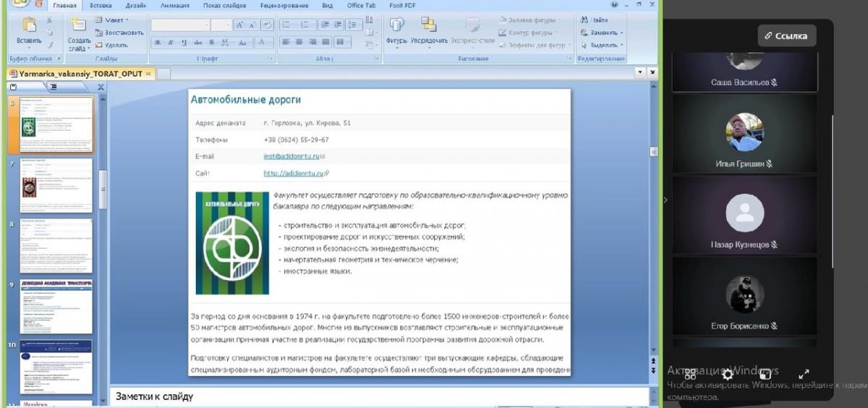The width and height of the screenshot is (868, 408).
Task: Click the Format Painter brush icon
Action: click(x=50, y=44)
